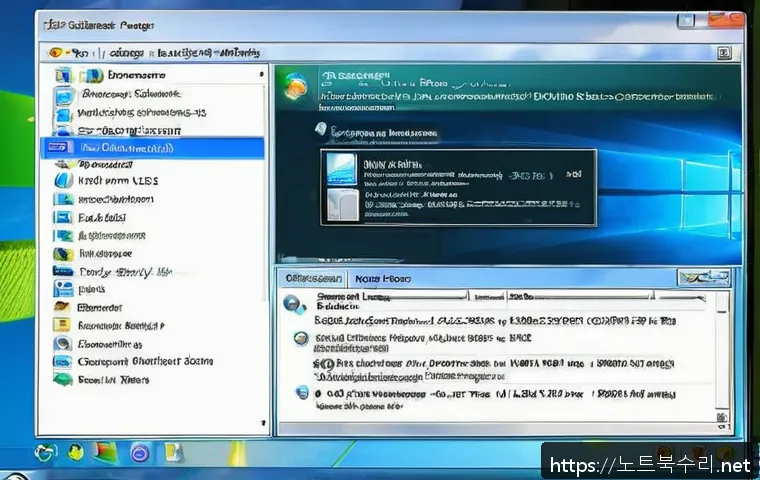Click the brown icon in the left list
760x480 pixels.
[62, 306]
